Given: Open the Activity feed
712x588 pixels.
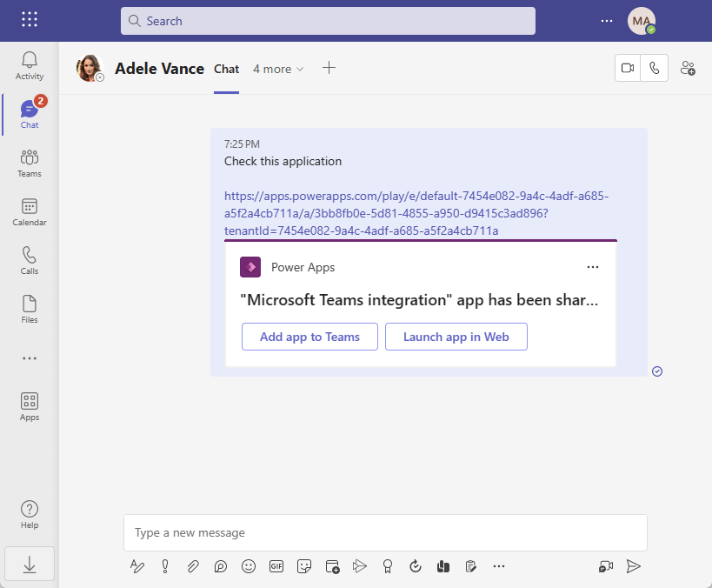Looking at the screenshot, I should tap(30, 66).
